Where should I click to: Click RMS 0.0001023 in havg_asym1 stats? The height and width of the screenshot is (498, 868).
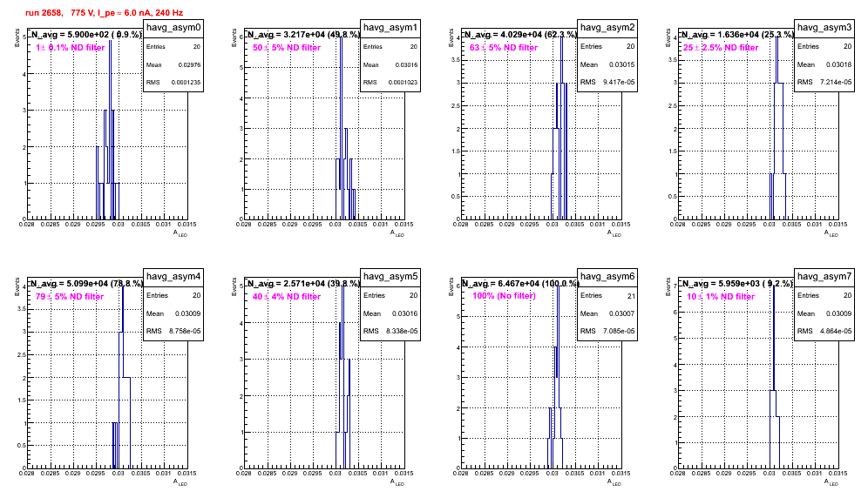point(390,82)
